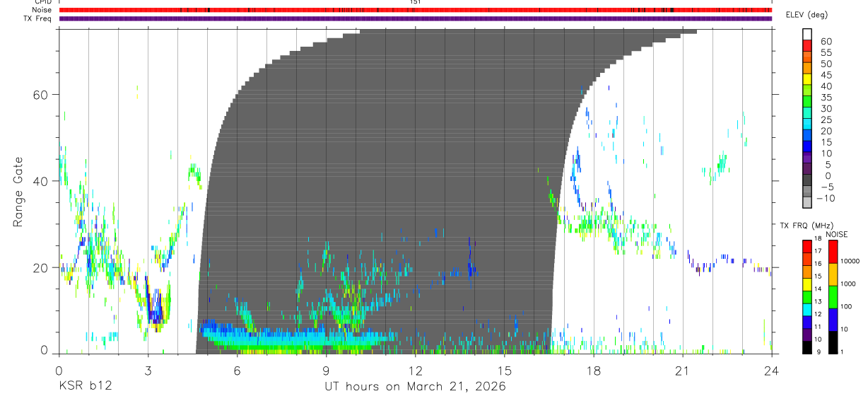Click the red Noise strip above the plot

click(x=415, y=10)
